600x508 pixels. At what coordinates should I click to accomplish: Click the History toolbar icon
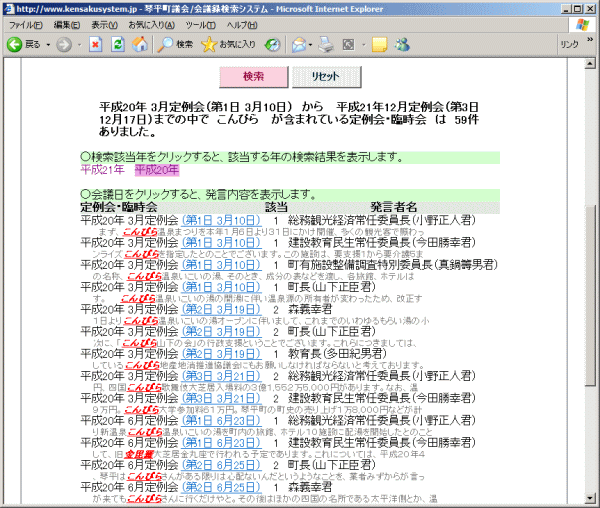coord(272,45)
